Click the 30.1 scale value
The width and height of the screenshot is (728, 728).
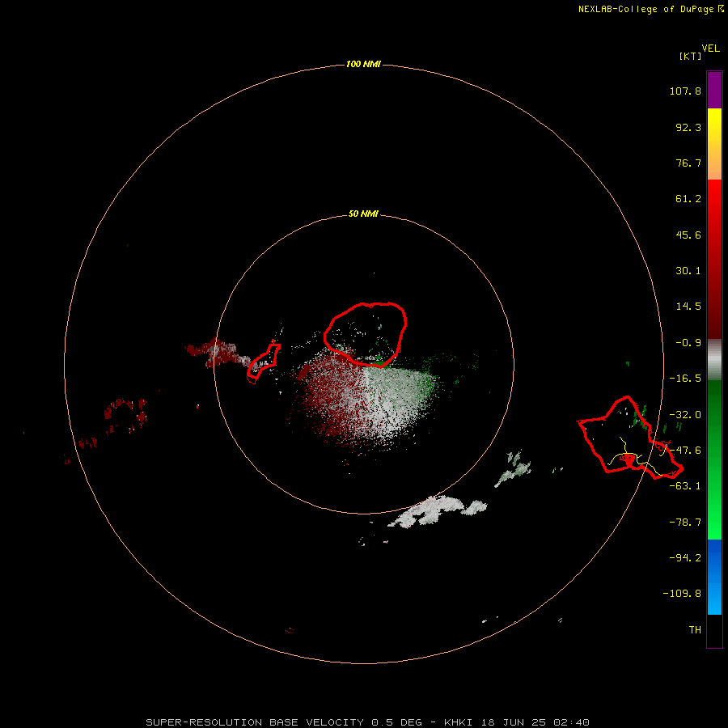click(x=688, y=271)
